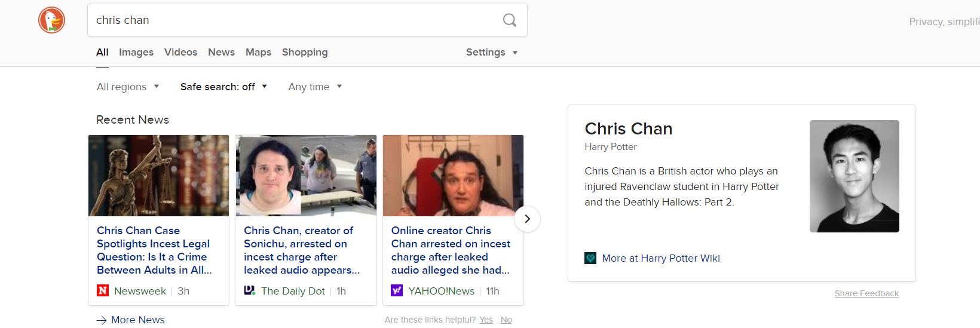This screenshot has width=980, height=328.
Task: Click the Yahoo News source icon
Action: pyautogui.click(x=397, y=290)
